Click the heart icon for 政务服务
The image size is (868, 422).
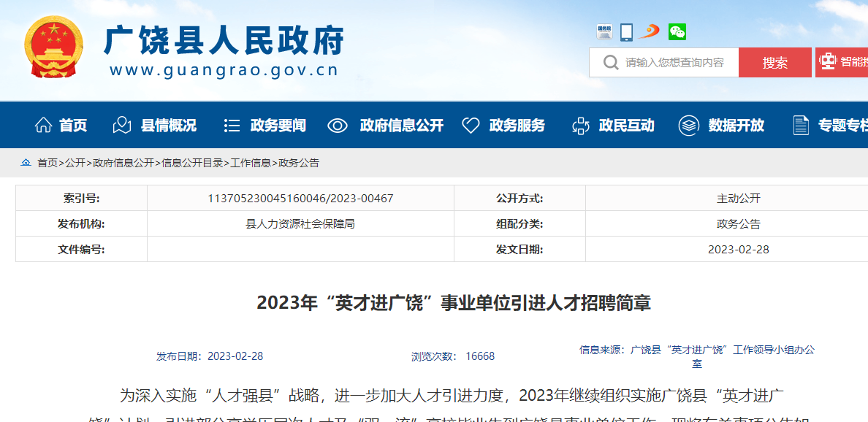(x=471, y=126)
